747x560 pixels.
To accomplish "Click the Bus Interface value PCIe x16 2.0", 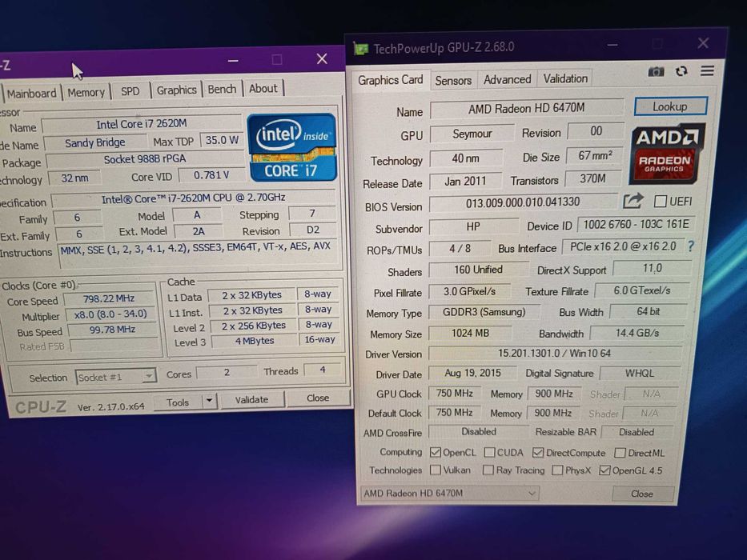I will point(623,246).
